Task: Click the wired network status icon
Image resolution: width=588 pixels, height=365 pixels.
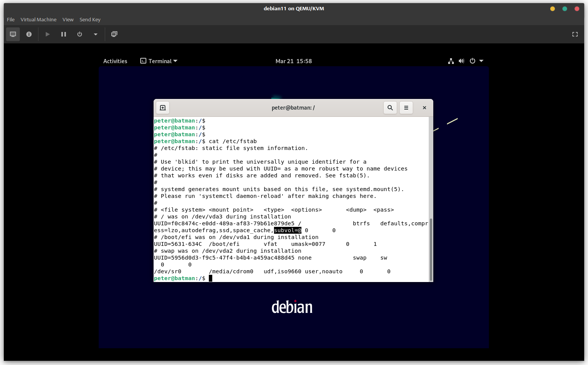Action: 451,61
